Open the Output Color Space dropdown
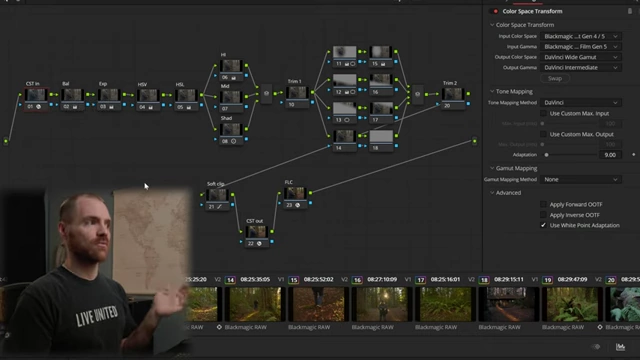Image resolution: width=640 pixels, height=360 pixels. coord(581,57)
